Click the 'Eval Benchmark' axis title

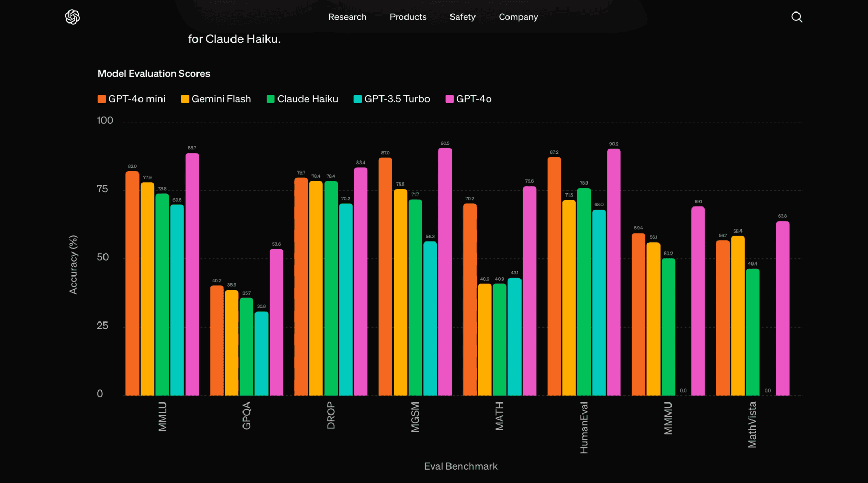461,466
